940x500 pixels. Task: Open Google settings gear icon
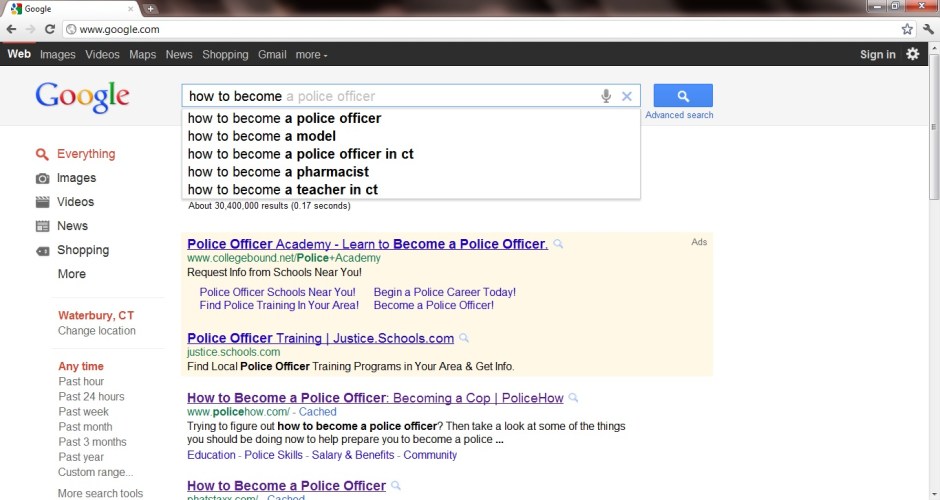point(912,54)
